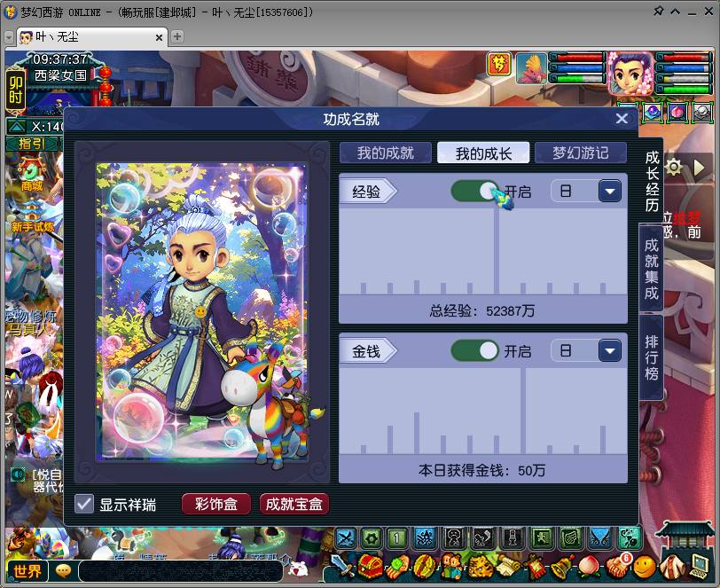Open friends handshake icon with badge 6
Viewport: 720px width, 588px height.
coord(618,566)
